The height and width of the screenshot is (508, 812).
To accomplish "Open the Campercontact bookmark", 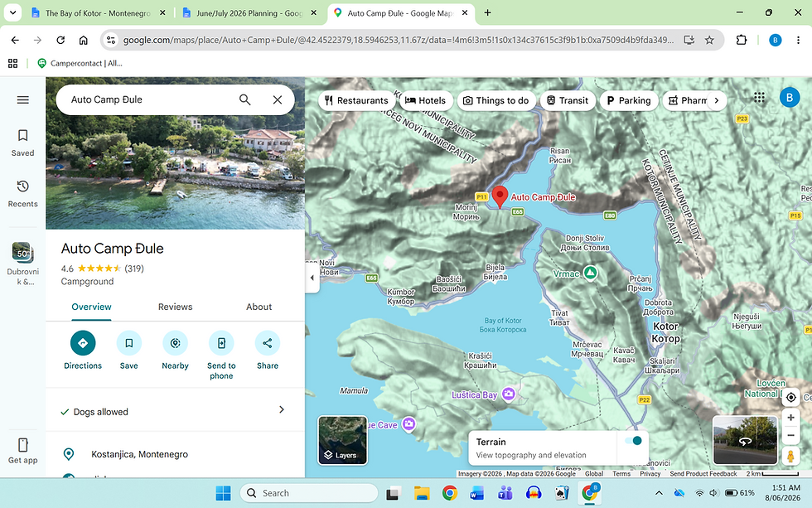I will click(80, 63).
